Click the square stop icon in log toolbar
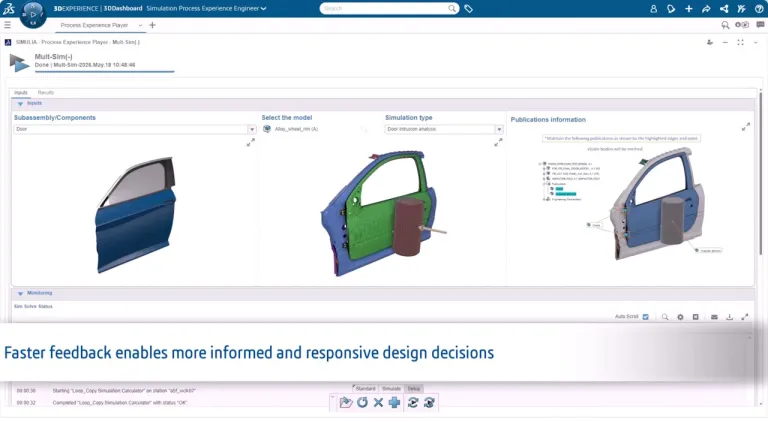This screenshot has width=768, height=422. click(696, 317)
